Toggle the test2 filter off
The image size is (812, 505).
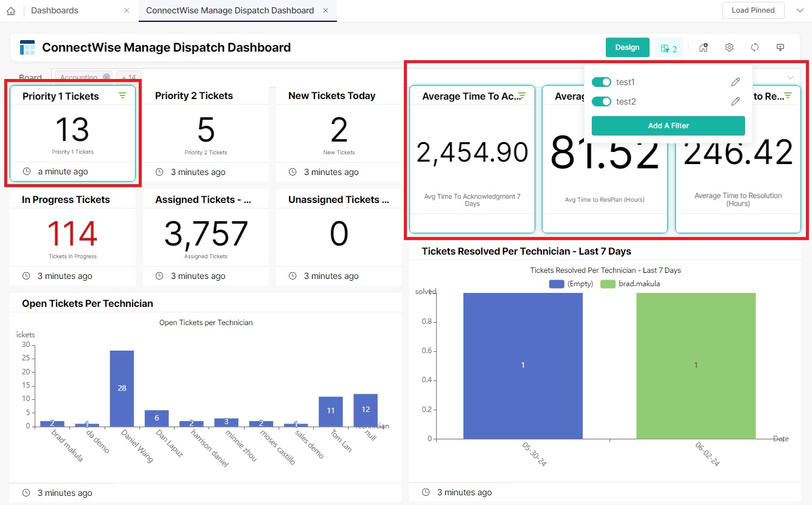pos(602,101)
